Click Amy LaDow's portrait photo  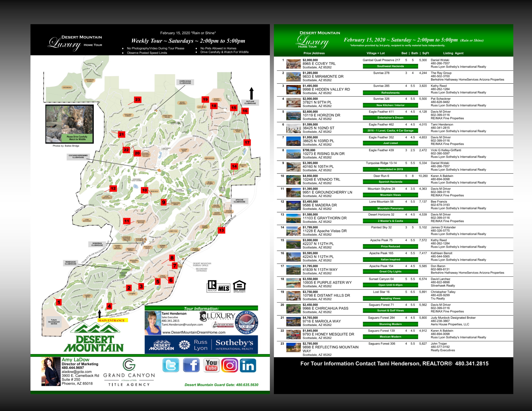[51, 372]
